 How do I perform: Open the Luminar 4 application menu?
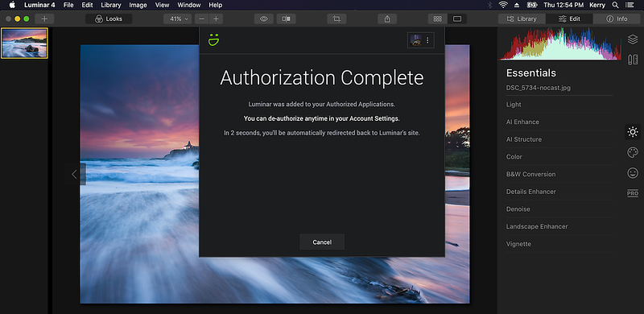click(x=39, y=5)
